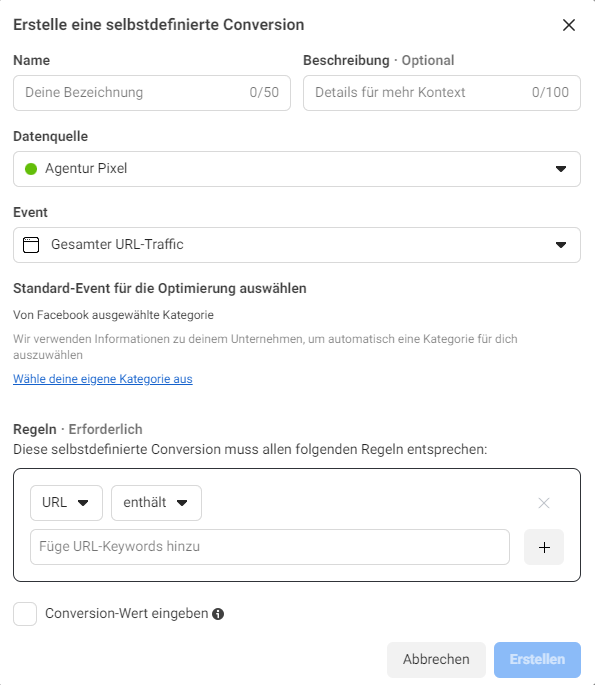Click the green status dot beside Agentur Pixel
595x685 pixels.
(31, 169)
